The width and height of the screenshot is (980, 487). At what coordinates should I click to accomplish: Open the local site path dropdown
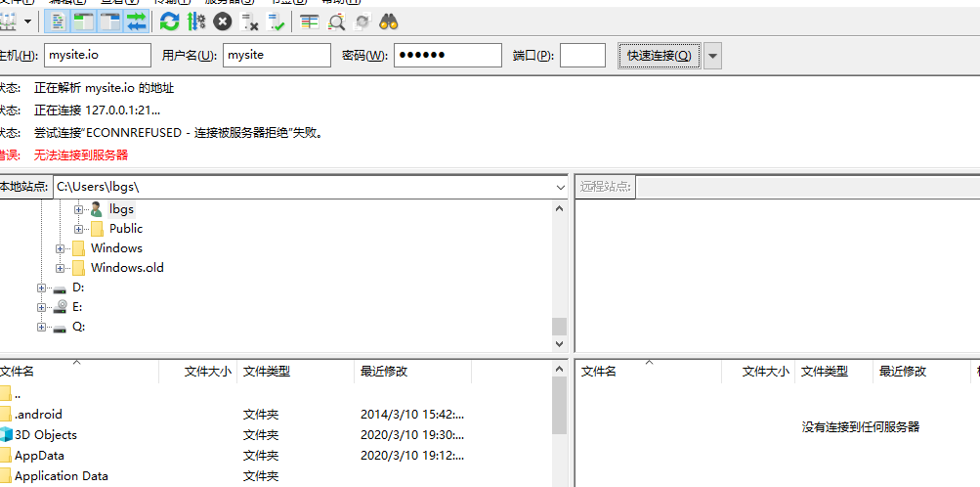561,187
